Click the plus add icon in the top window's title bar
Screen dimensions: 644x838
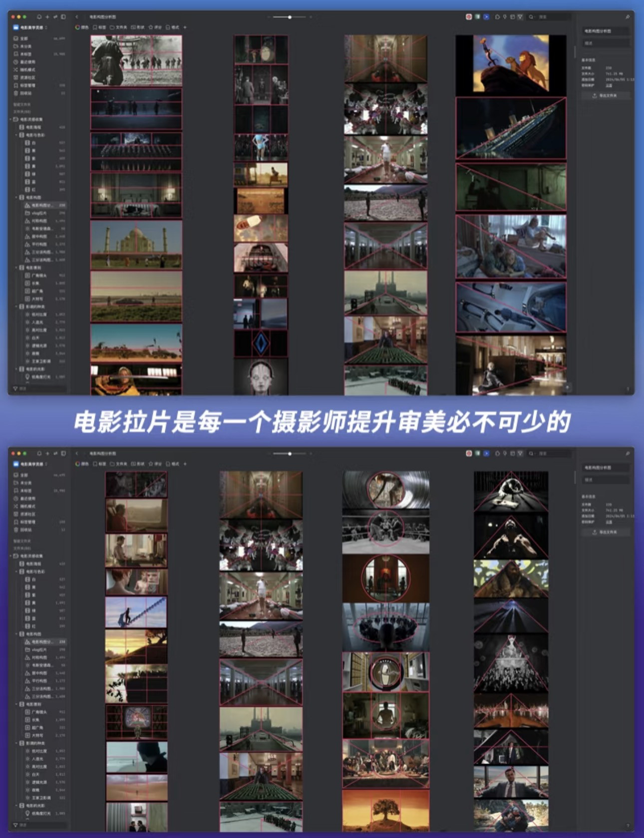tap(47, 17)
